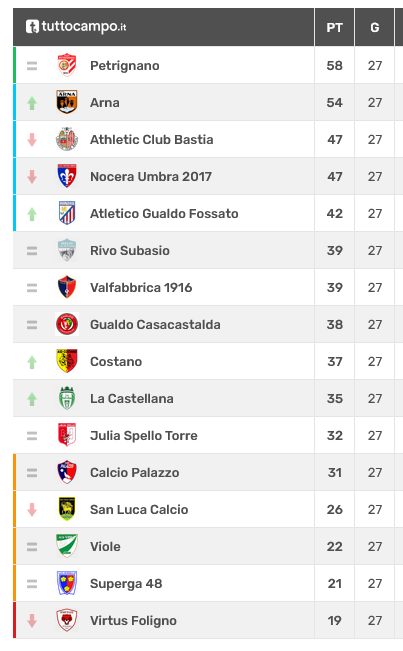Viewport: 403px width, 651px height.
Task: Select the La Castellana team name
Action: point(132,399)
